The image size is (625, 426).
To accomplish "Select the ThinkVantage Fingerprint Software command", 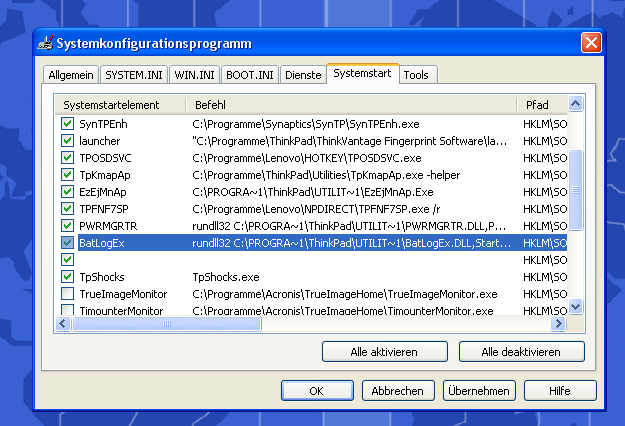I will coord(350,141).
